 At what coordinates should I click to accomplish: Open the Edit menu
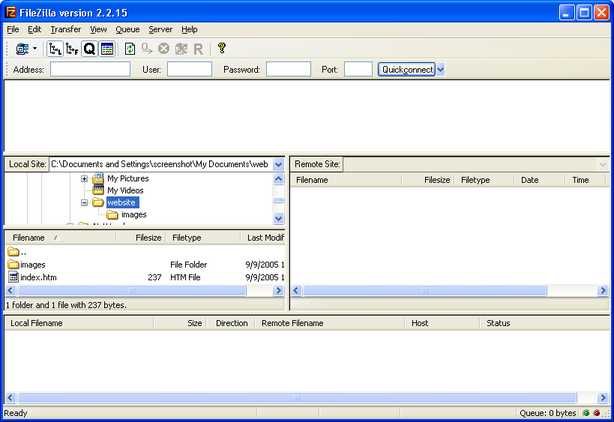coord(34,29)
